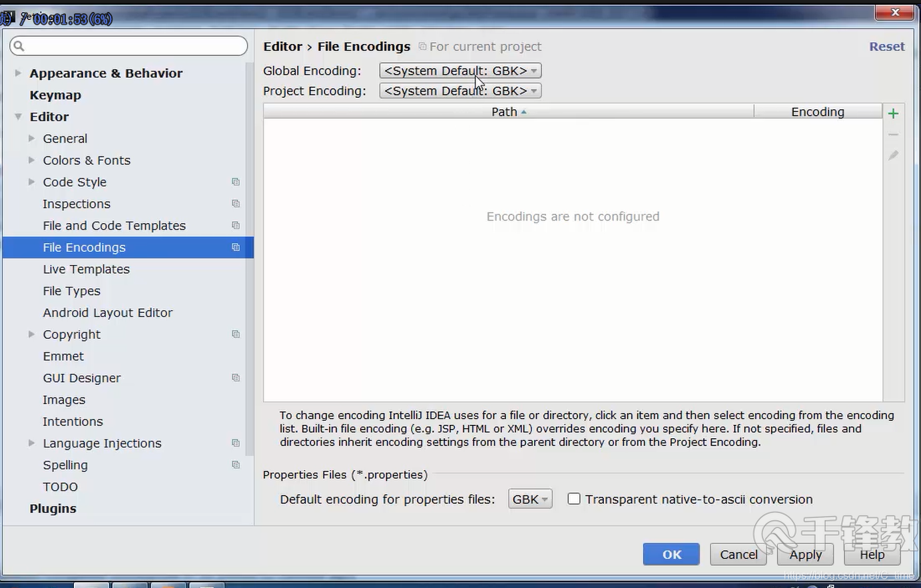Click the Apply button
This screenshot has height=588, width=921.
[x=806, y=554]
